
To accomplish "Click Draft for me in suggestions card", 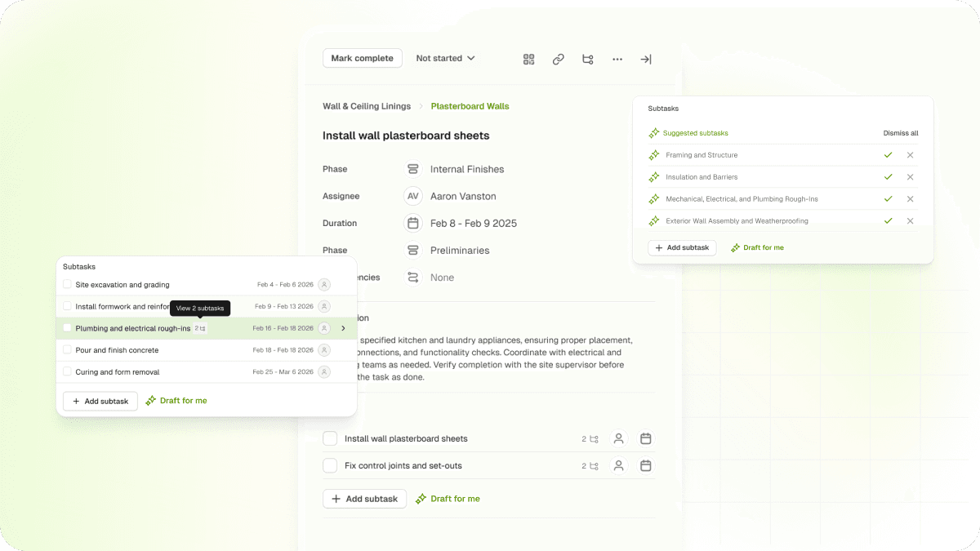I will click(x=757, y=247).
